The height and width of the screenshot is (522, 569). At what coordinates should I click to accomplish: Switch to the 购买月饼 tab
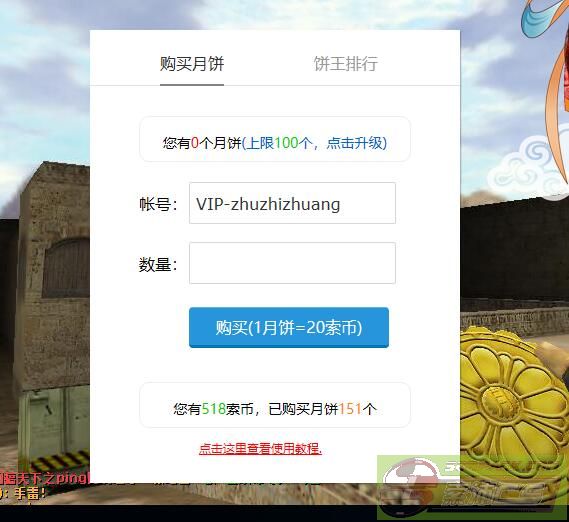pyautogui.click(x=192, y=64)
